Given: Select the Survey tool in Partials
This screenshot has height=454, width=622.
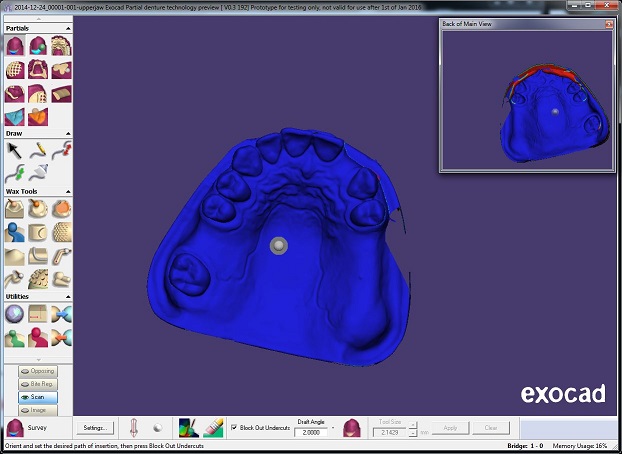Looking at the screenshot, I should tap(15, 46).
